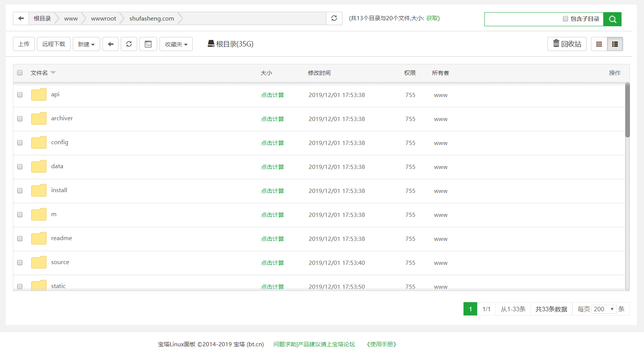Open the 宝塔论坛 help forum link
This screenshot has height=352, width=644.
[314, 344]
